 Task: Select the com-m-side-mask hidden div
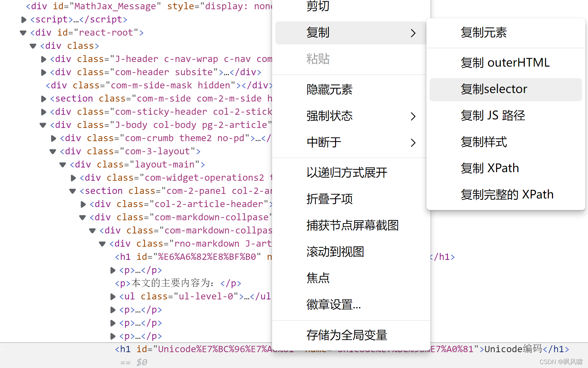[159, 85]
